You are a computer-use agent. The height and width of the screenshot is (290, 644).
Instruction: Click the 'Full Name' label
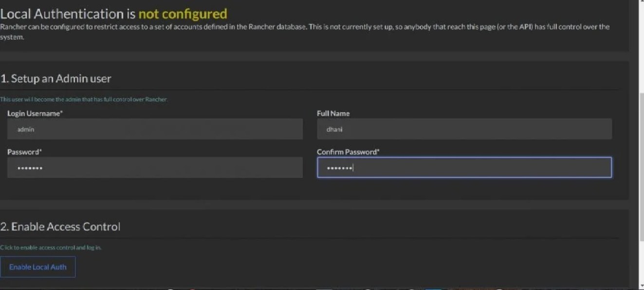333,114
